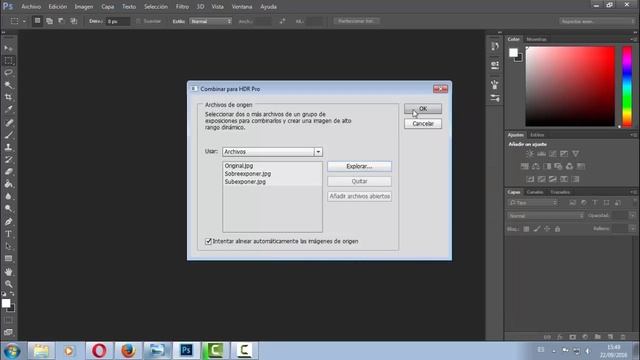The width and height of the screenshot is (640, 360).
Task: Select the Blur tool
Action: click(x=8, y=196)
